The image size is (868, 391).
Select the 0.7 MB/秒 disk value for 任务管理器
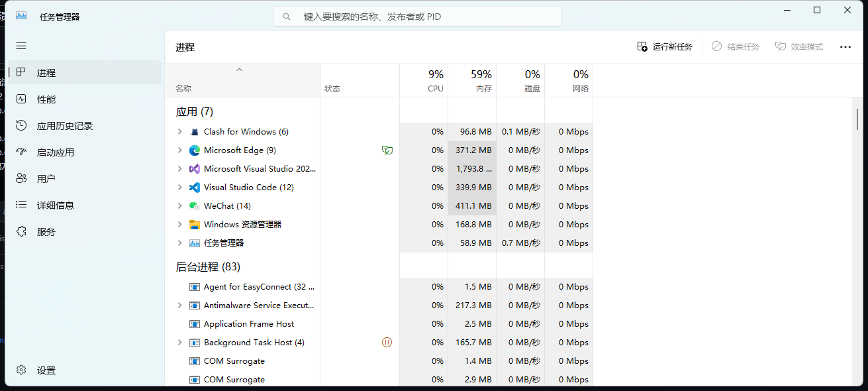coord(520,243)
